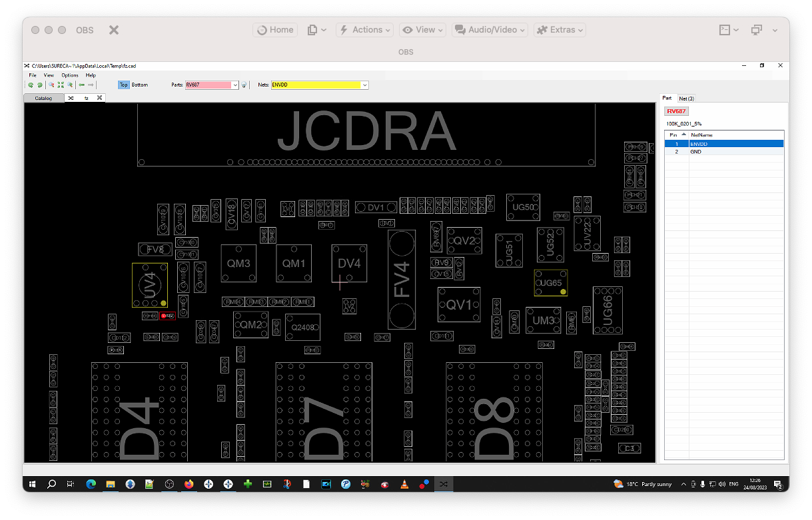
Task: Click the green left arrow navigation icon
Action: pos(81,85)
